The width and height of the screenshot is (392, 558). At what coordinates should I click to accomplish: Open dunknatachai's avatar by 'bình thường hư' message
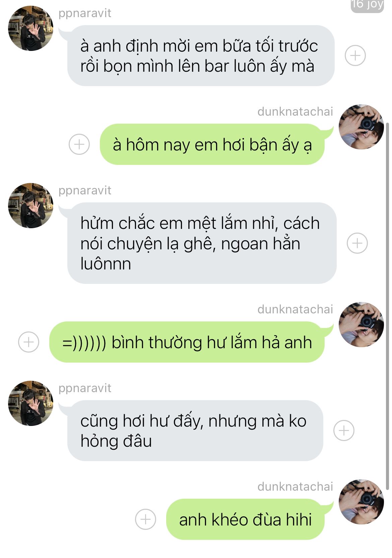(362, 324)
